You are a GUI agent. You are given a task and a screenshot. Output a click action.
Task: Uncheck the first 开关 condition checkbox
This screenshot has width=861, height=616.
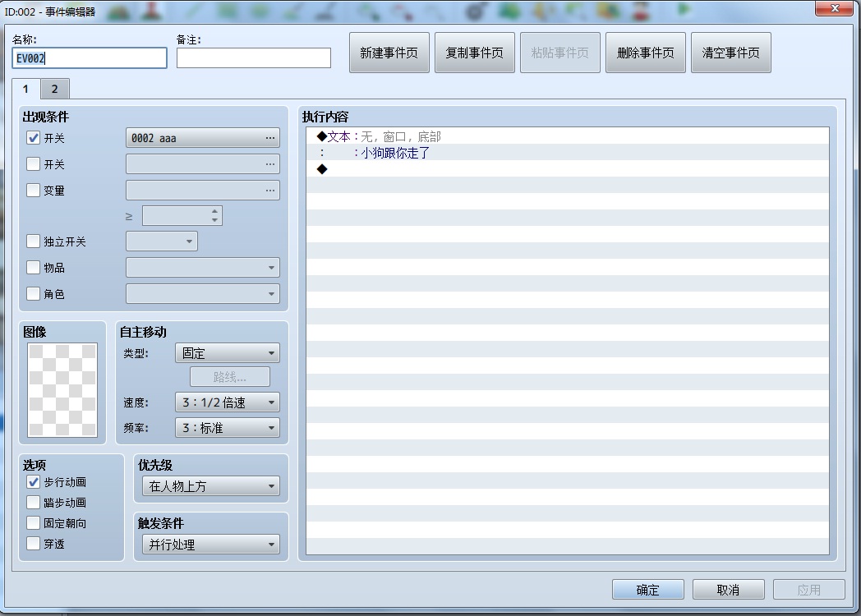click(x=34, y=138)
